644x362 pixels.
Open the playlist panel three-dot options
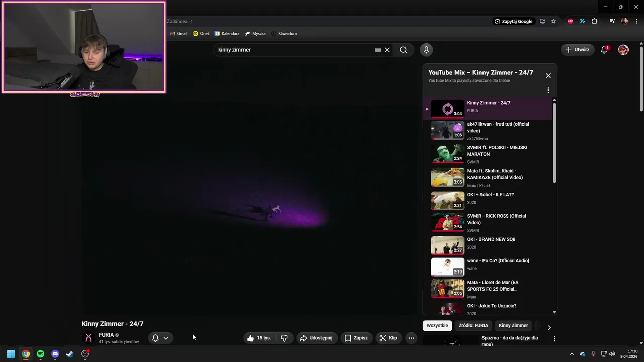tap(548, 90)
